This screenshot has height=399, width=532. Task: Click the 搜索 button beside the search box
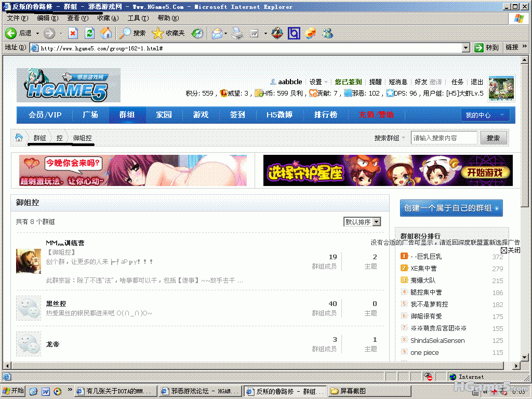point(493,138)
